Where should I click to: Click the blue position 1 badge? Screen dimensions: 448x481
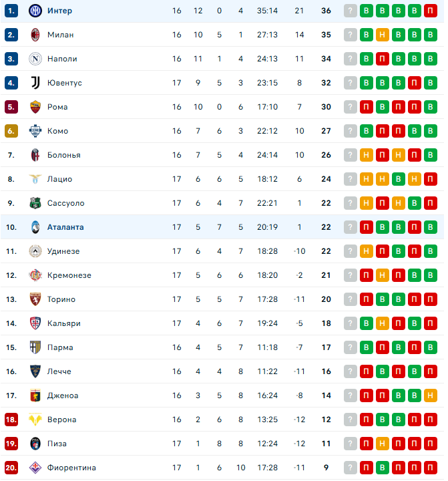click(x=11, y=11)
